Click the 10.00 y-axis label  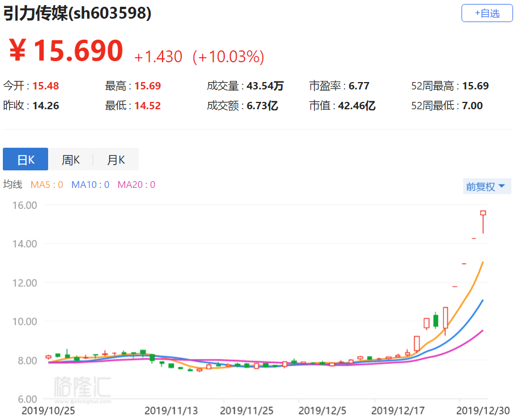(x=25, y=322)
